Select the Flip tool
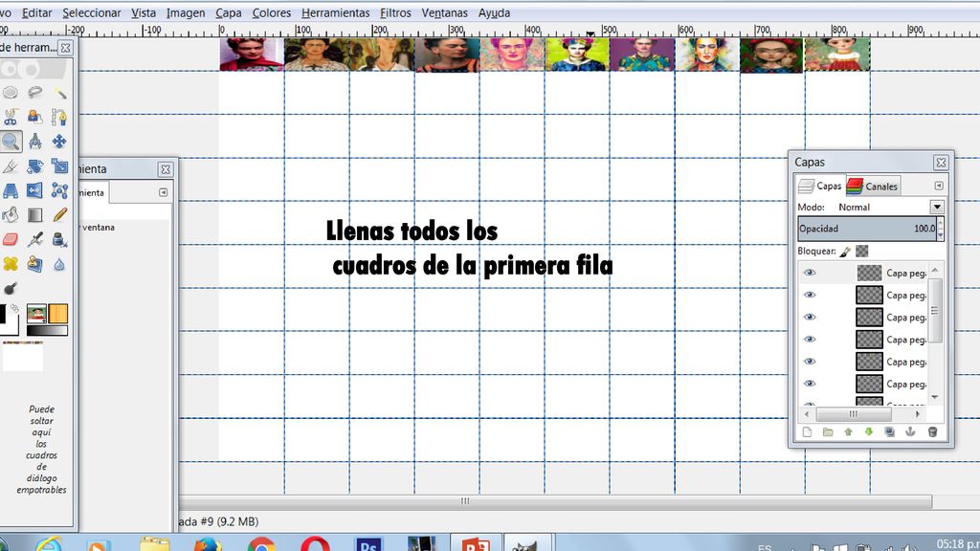Viewport: 980px width, 551px height. pos(35,190)
